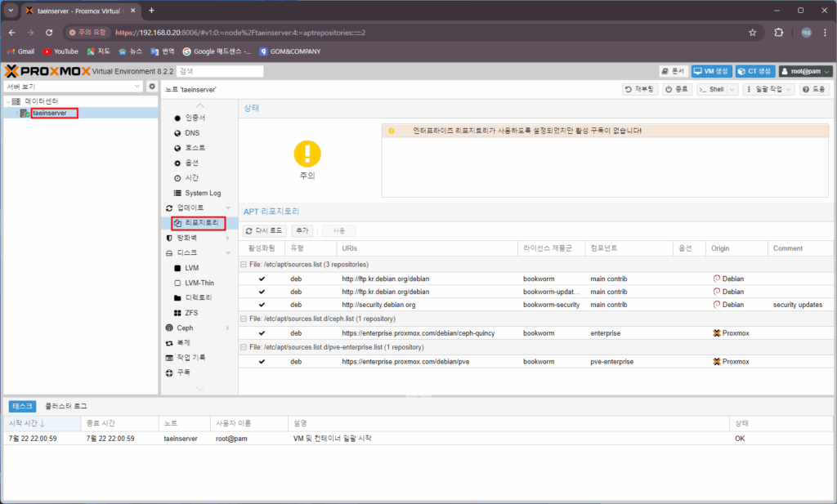Collapse the pve-enterprise.list repository group
The height and width of the screenshot is (504, 837).
tap(244, 347)
